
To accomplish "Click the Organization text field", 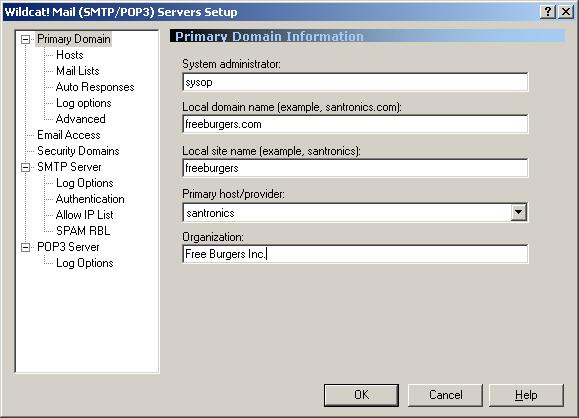I will pos(355,254).
